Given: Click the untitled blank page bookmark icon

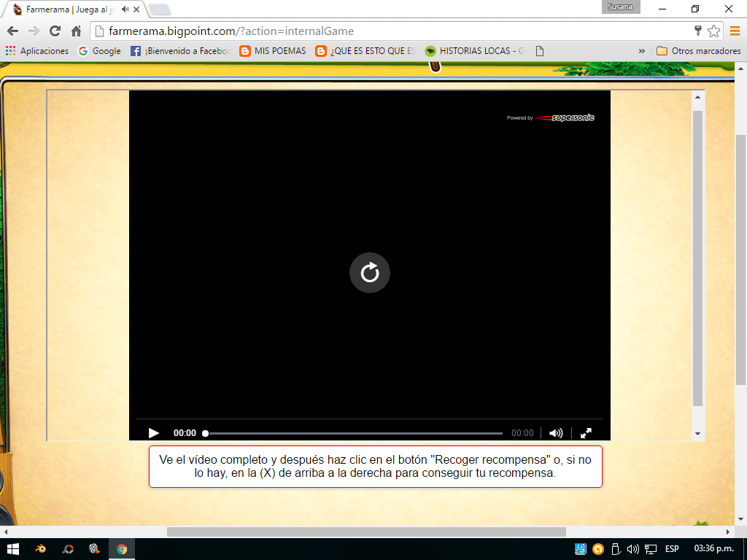Looking at the screenshot, I should pos(540,51).
